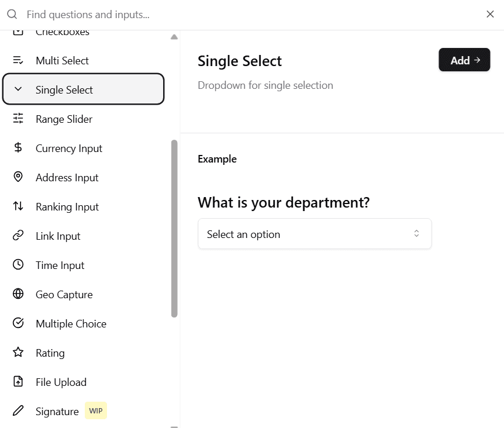Click the Link Input chain icon
Viewport: 504px width, 428px height.
coord(18,236)
